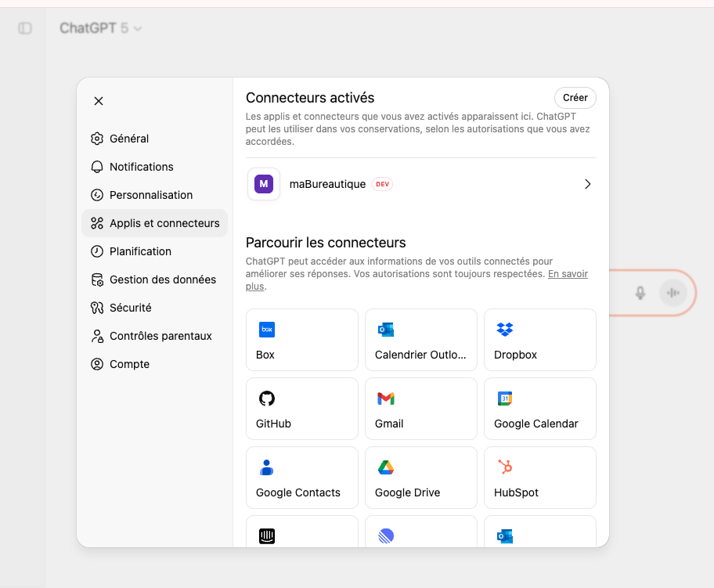
Task: Toggle the sidebar panel icon
Action: pos(25,28)
